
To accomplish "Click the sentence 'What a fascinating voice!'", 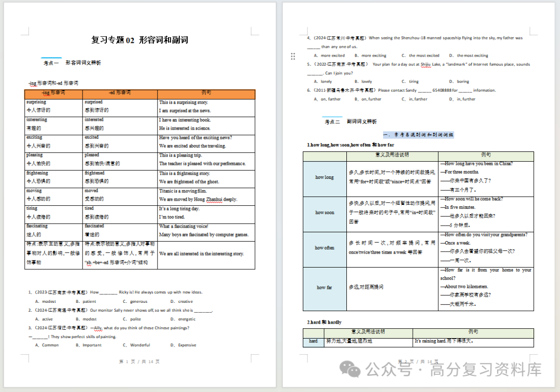I will pos(184,227).
